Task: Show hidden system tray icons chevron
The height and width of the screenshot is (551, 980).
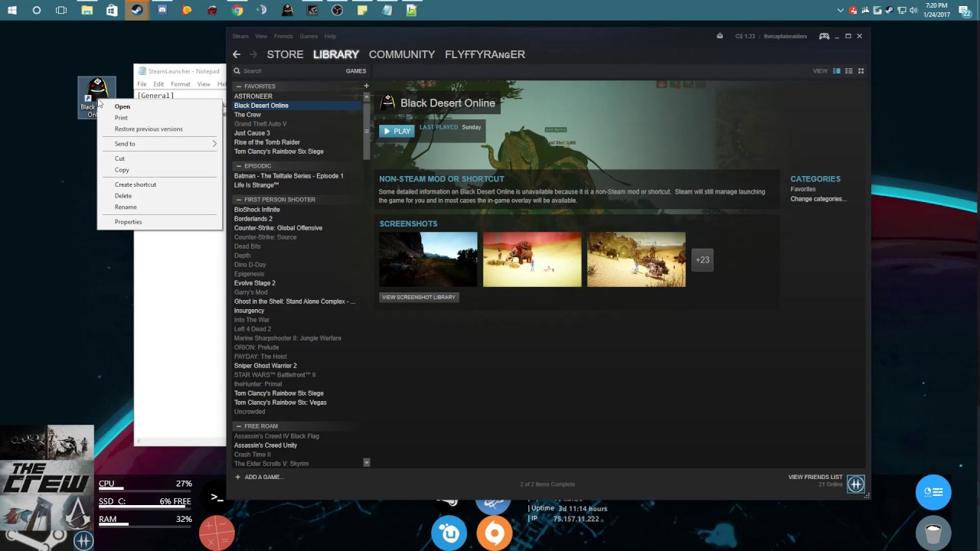Action: pos(841,11)
